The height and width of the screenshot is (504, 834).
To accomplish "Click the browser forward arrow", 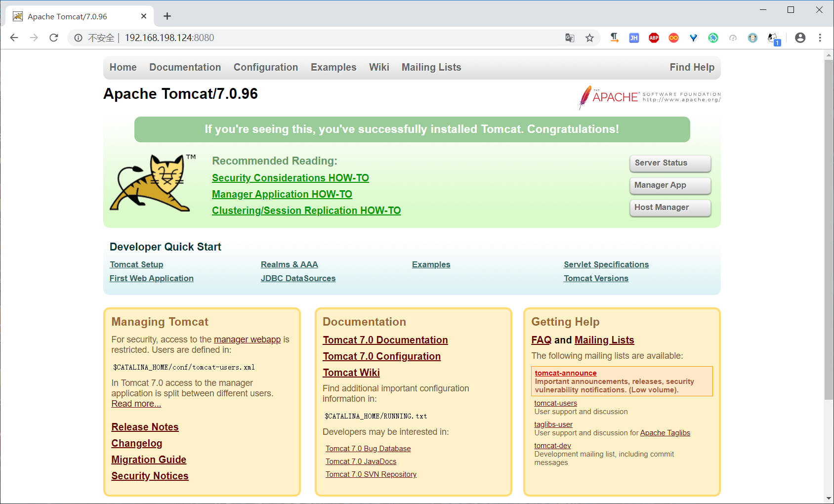I will pos(34,38).
